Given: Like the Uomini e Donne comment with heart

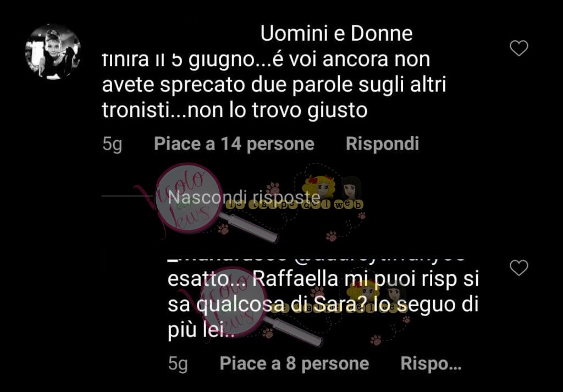Looking at the screenshot, I should pos(519,48).
